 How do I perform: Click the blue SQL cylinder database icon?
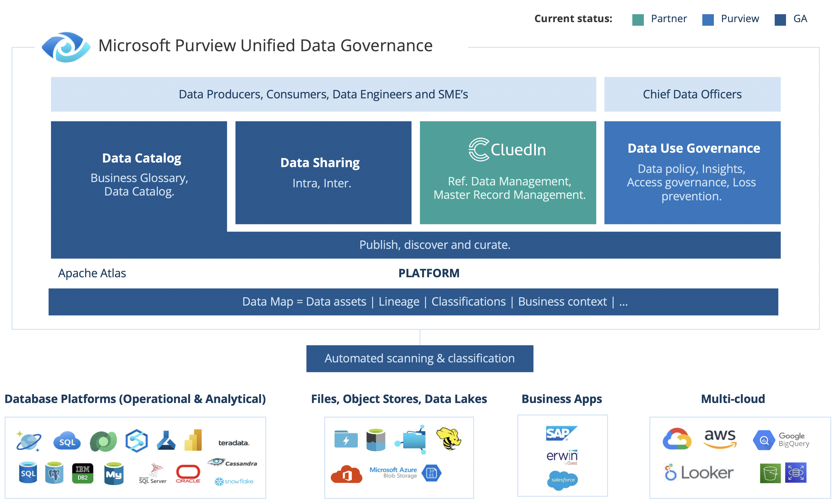tap(28, 472)
